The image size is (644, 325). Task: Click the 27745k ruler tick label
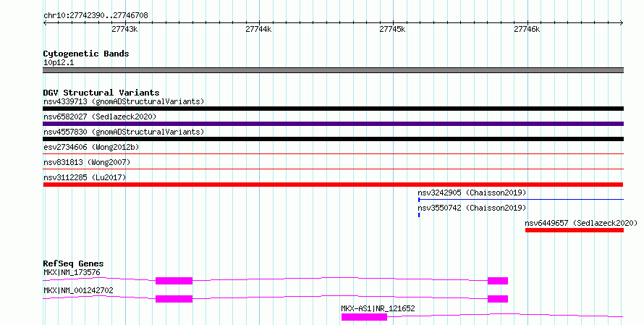(x=393, y=29)
